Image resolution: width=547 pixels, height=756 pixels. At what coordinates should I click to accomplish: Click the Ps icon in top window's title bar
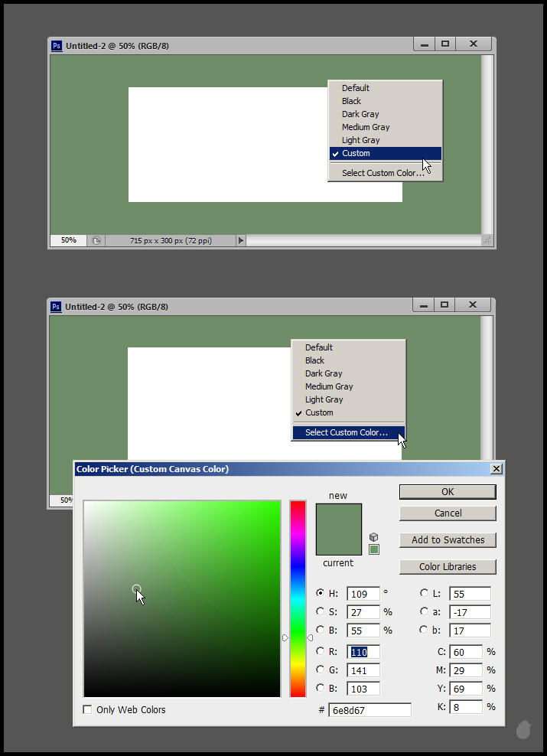pos(57,46)
